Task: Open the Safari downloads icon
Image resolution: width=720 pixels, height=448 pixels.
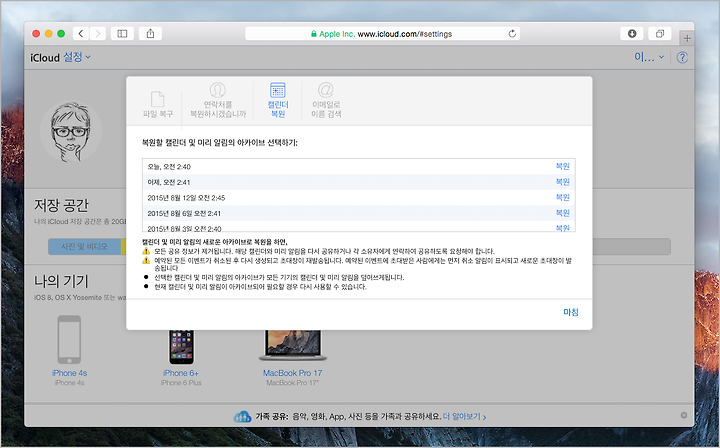Action: (x=632, y=34)
